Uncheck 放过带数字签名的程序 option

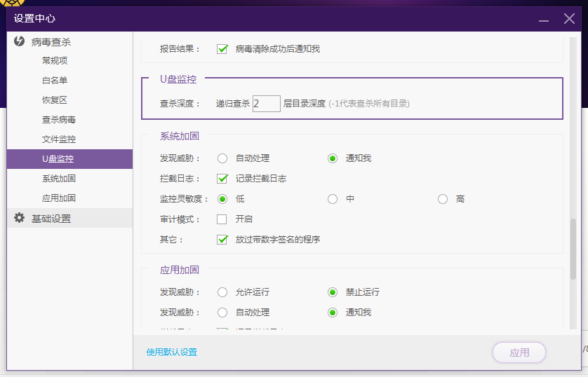[x=222, y=240]
